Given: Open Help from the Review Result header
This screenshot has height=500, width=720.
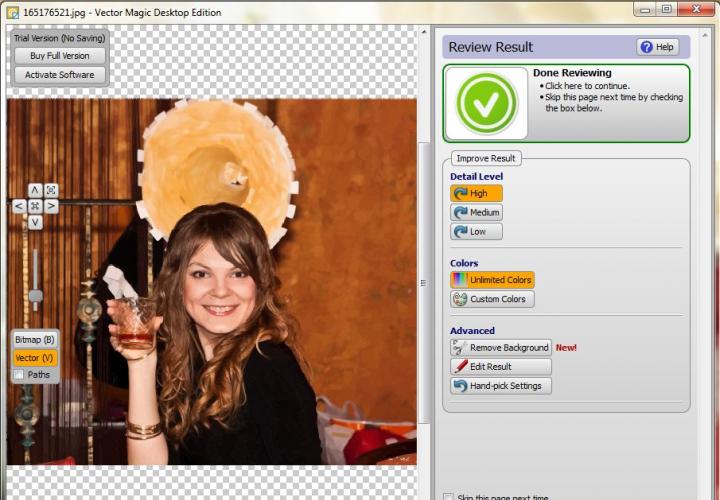Looking at the screenshot, I should [657, 47].
